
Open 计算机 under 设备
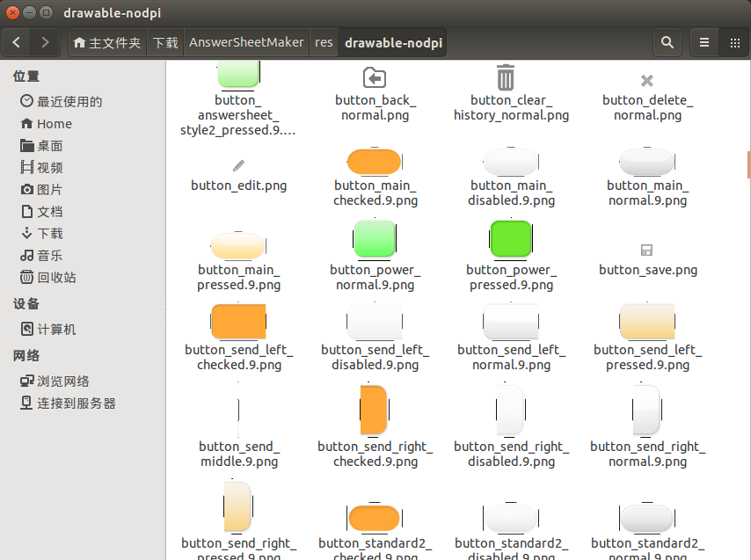pyautogui.click(x=47, y=330)
